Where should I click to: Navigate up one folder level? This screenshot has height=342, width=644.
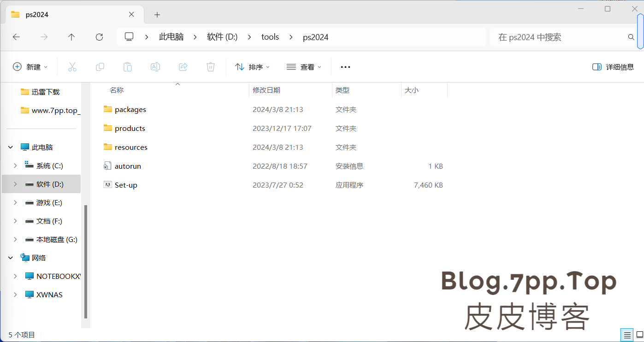[x=71, y=37]
